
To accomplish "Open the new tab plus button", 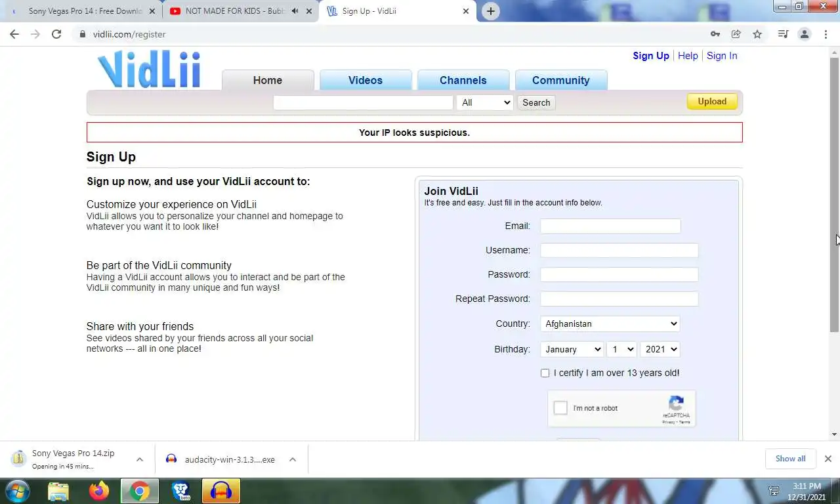I will 490,11.
